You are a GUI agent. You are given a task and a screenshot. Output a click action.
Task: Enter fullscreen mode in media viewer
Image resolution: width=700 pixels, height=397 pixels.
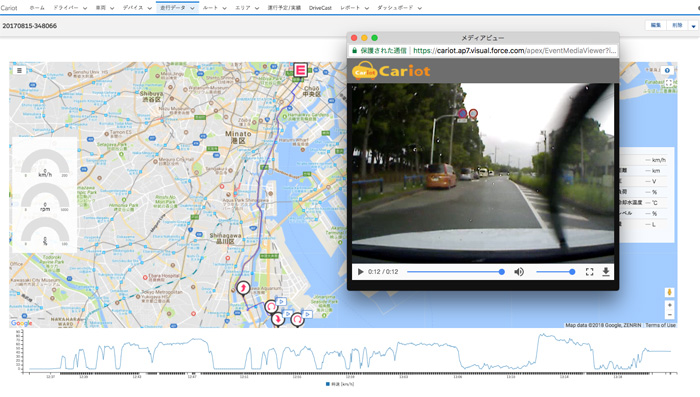(589, 272)
